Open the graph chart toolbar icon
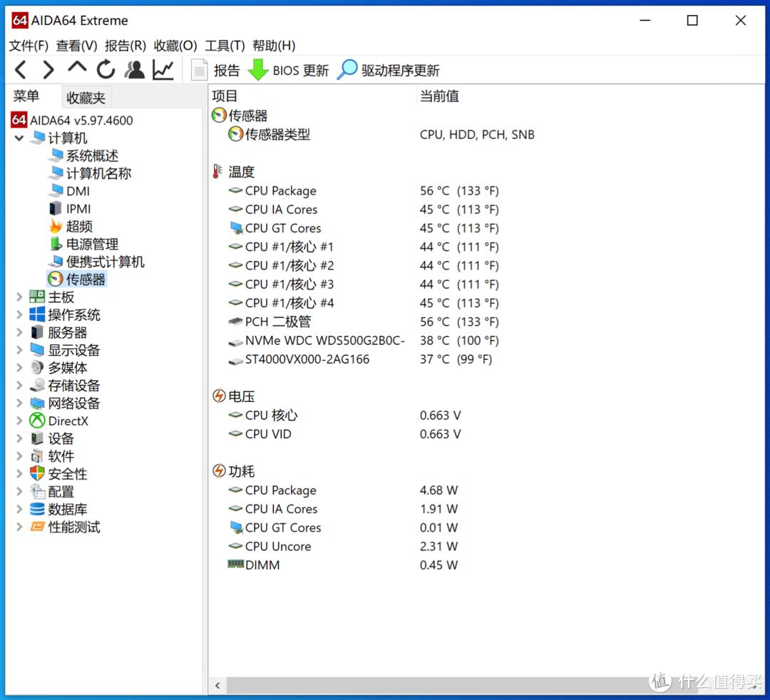This screenshot has height=700, width=770. click(x=163, y=70)
